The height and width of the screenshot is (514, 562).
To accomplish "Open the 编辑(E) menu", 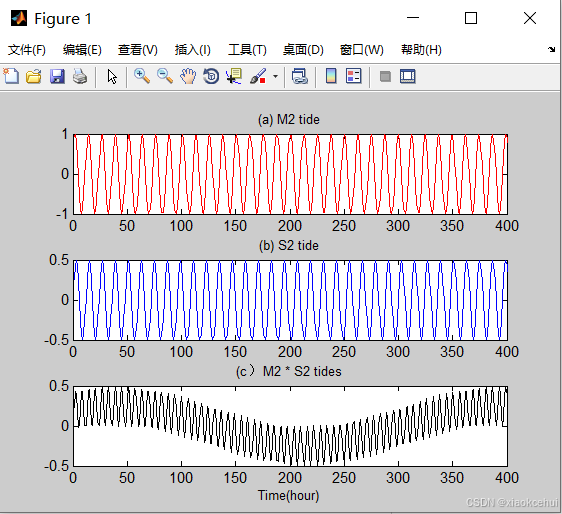I will [x=82, y=49].
